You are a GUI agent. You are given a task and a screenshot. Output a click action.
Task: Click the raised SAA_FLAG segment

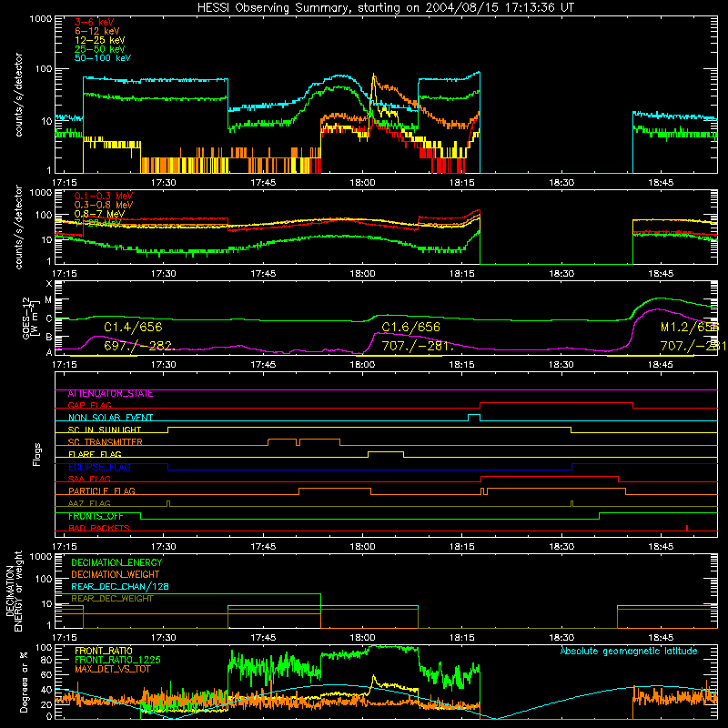[550, 476]
